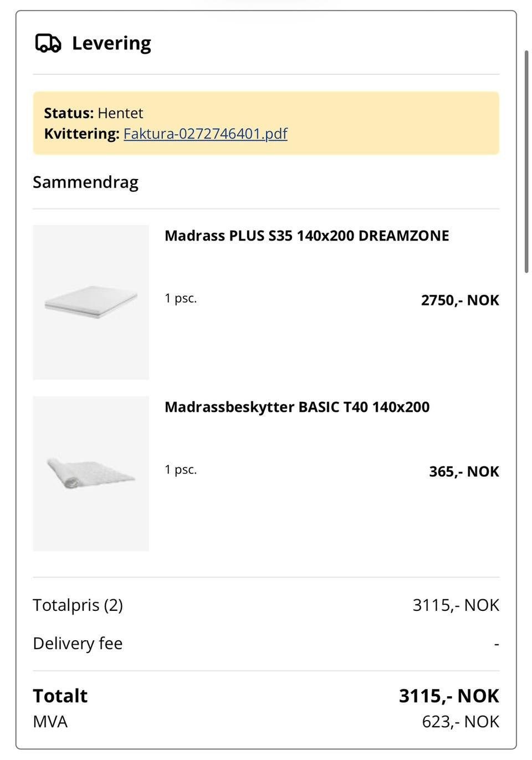The width and height of the screenshot is (532, 760).
Task: Open the Madrassbeskytter product thumbnail image
Action: click(91, 473)
